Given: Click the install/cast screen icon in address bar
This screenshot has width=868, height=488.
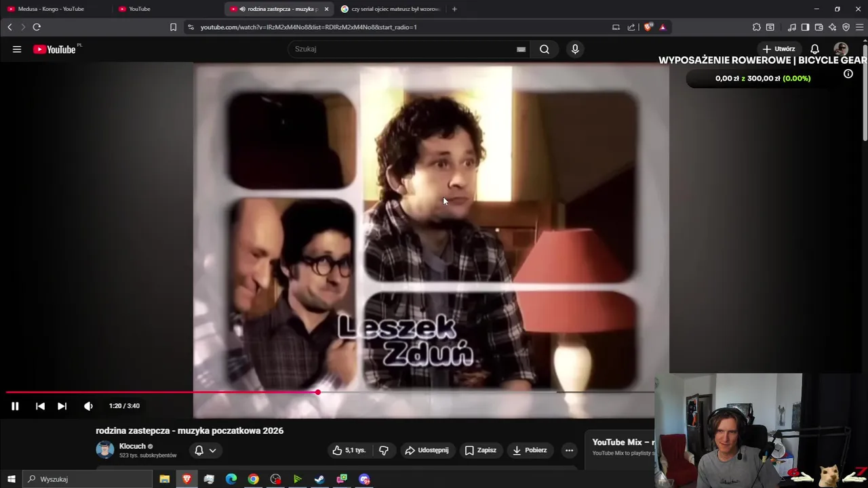Looking at the screenshot, I should click(x=616, y=27).
